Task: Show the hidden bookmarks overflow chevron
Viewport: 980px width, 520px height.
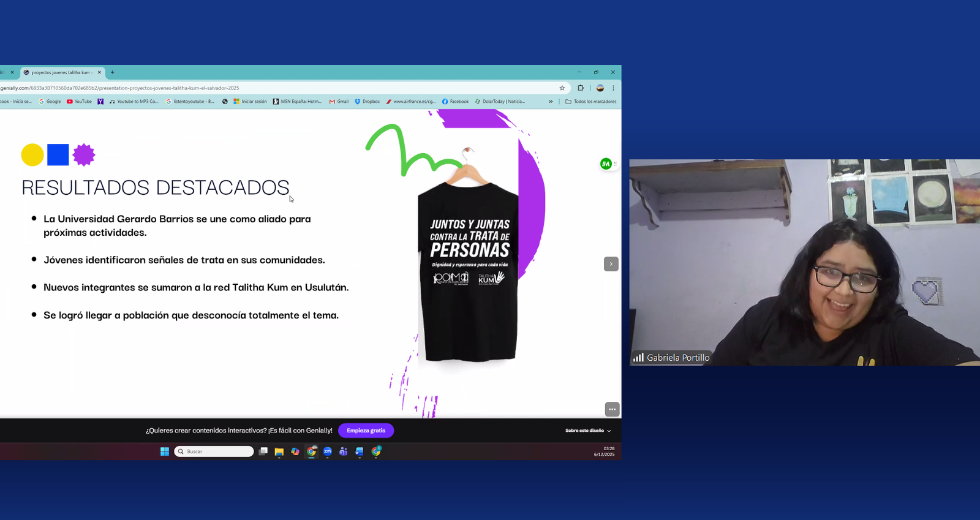Action: (x=551, y=102)
